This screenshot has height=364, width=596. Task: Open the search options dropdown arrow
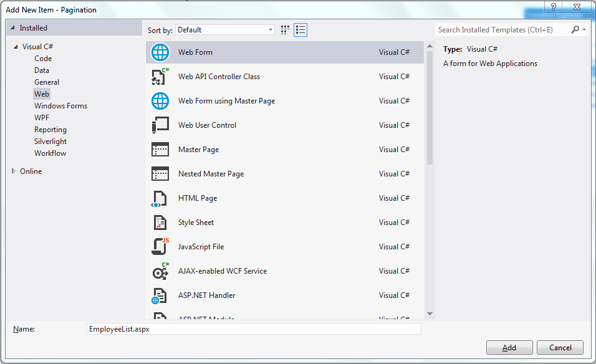pos(584,29)
